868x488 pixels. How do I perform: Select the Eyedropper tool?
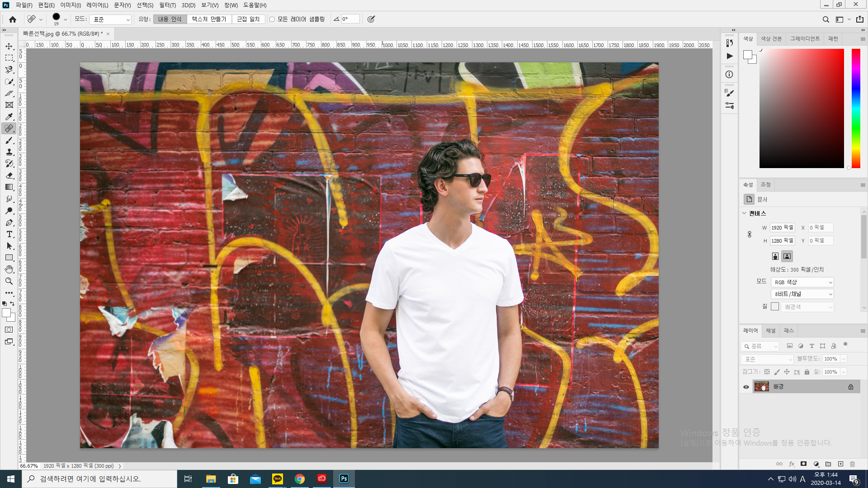9,117
